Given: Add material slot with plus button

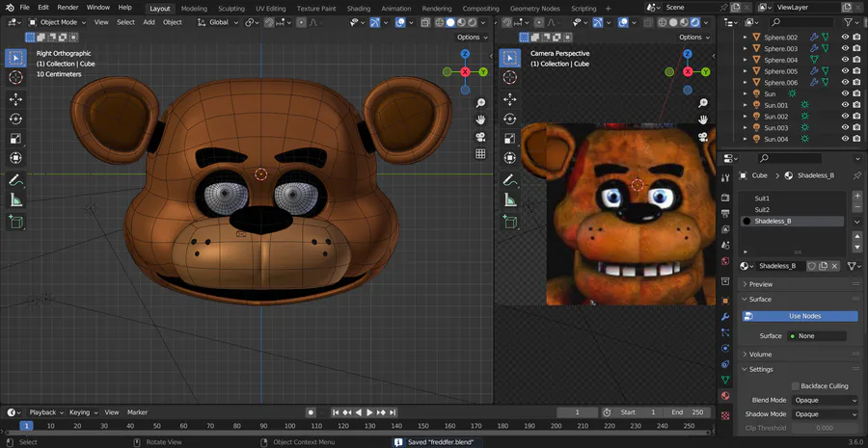Looking at the screenshot, I should point(857,196).
